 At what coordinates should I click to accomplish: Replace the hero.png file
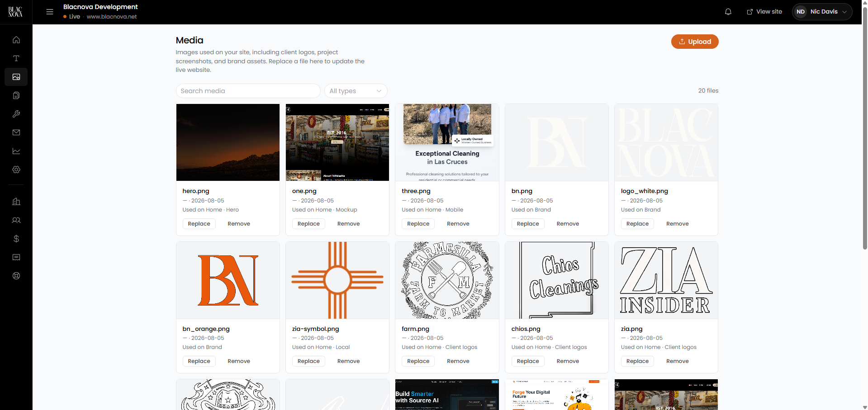pyautogui.click(x=199, y=224)
